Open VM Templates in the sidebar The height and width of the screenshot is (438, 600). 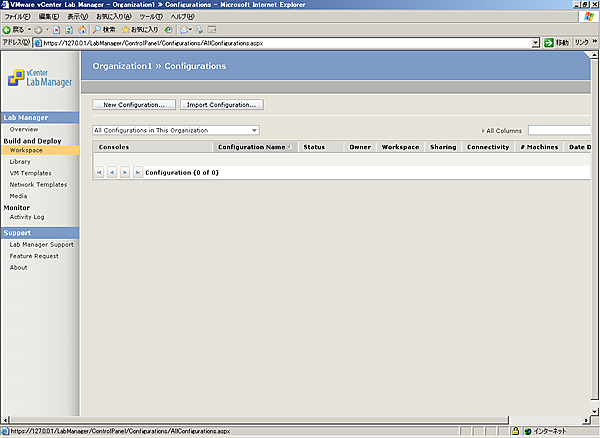click(31, 173)
